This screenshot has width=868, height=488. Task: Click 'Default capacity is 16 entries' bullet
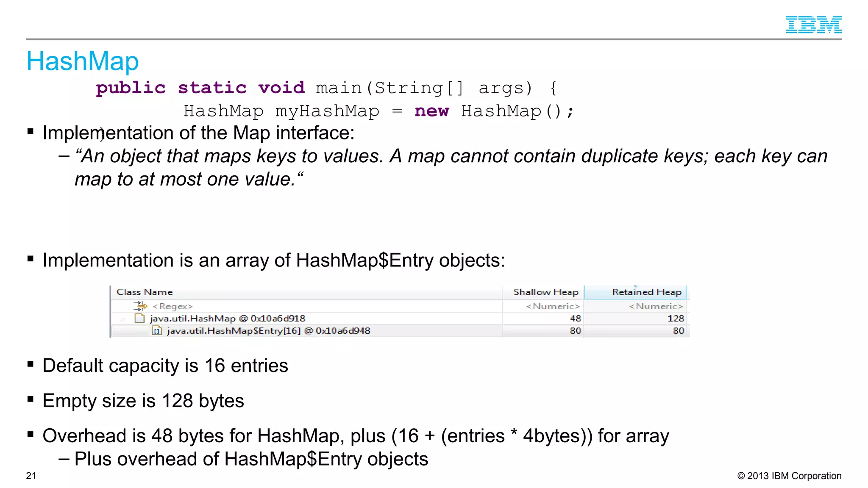coord(165,366)
